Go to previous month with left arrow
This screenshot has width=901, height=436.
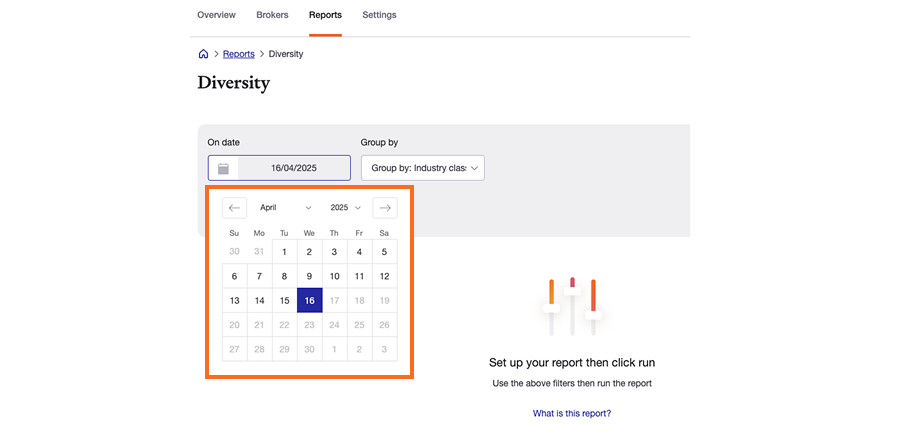(234, 208)
